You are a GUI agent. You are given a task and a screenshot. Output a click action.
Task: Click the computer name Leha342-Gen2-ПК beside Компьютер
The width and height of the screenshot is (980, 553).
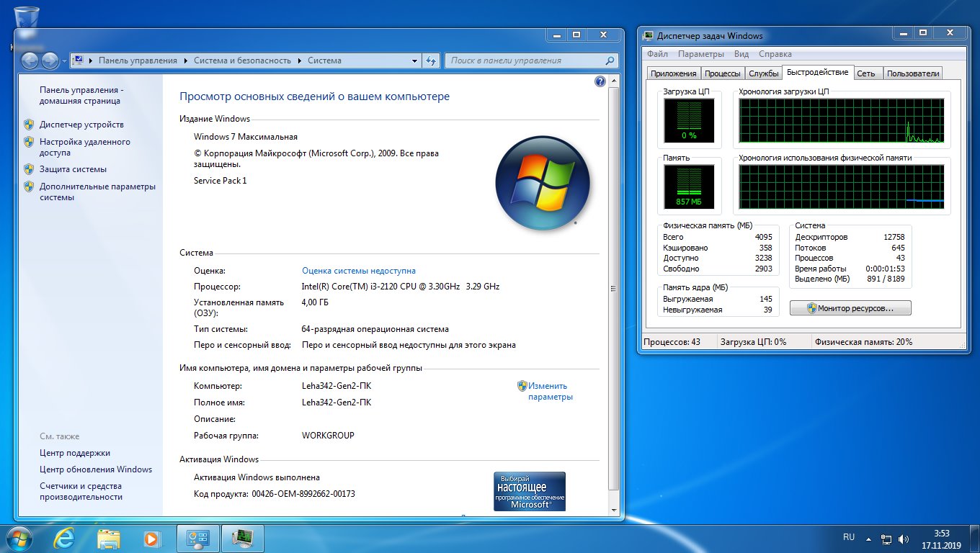click(x=337, y=386)
